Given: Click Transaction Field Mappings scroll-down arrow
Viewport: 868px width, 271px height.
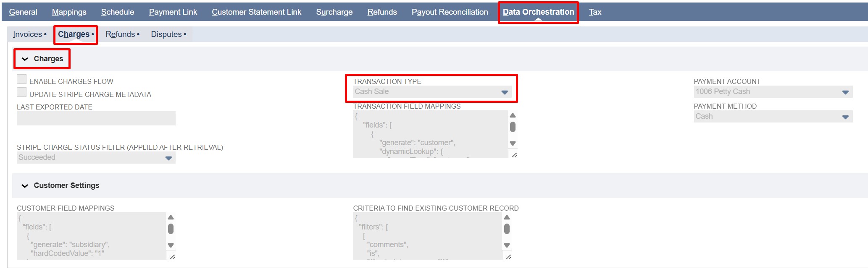Looking at the screenshot, I should pyautogui.click(x=513, y=143).
